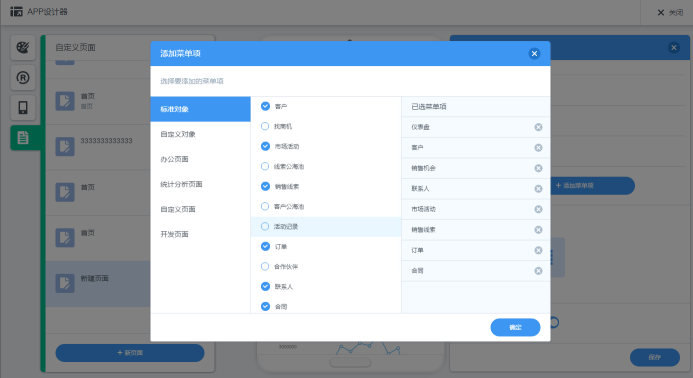Check the unchecked item between 客户 and 市场活动
Image resolution: width=693 pixels, height=378 pixels.
[265, 126]
